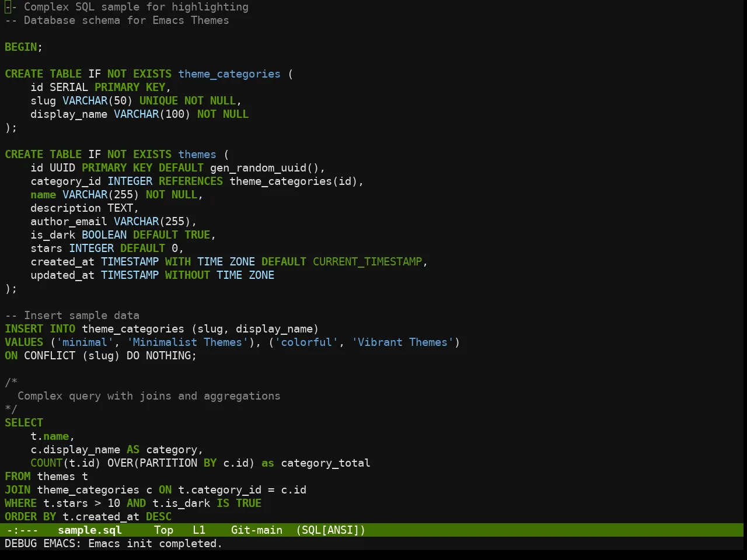This screenshot has height=560, width=747.
Task: Click 'NOTHING' at end of ON CONFLICT line
Action: coord(168,356)
